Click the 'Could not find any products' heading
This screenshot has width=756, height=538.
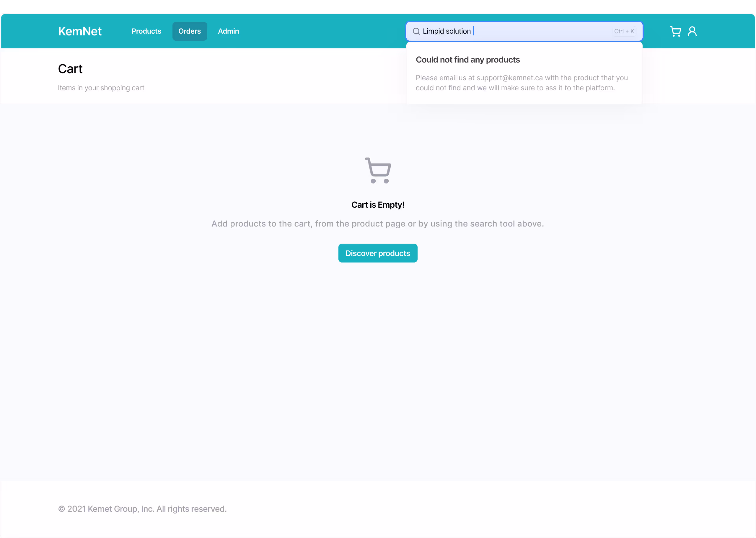(x=467, y=60)
